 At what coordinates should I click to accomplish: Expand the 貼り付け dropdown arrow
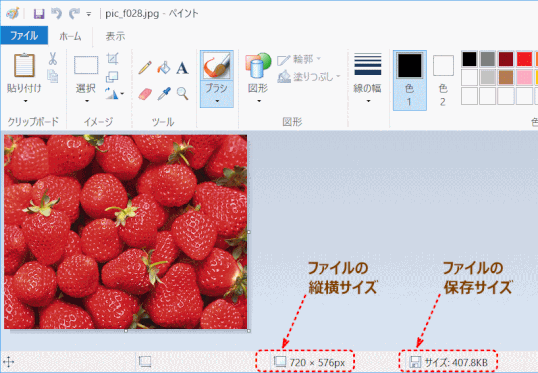[x=25, y=101]
